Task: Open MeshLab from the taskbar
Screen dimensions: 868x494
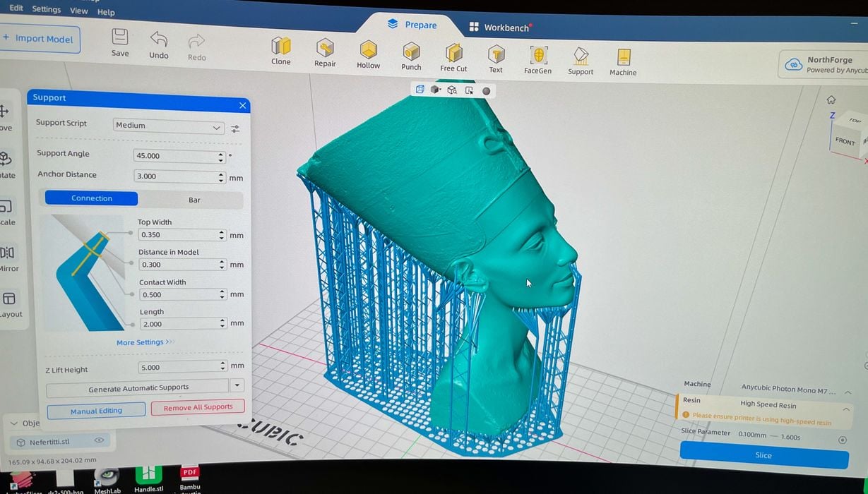Action: 107,481
